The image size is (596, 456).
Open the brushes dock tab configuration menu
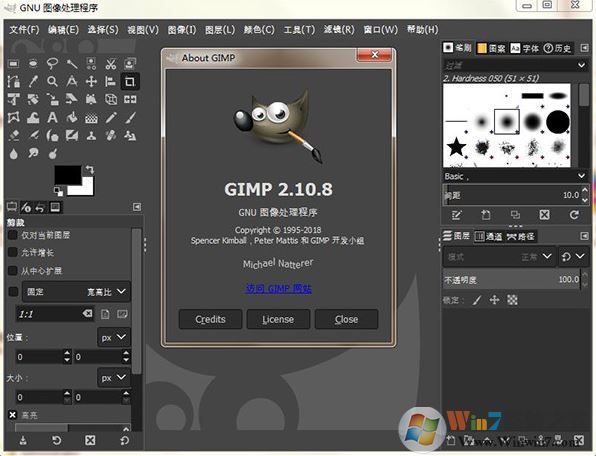click(584, 48)
